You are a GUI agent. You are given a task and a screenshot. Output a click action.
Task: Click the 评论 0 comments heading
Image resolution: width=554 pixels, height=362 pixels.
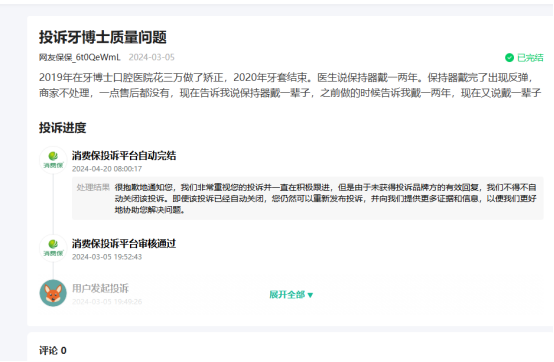[53, 351]
